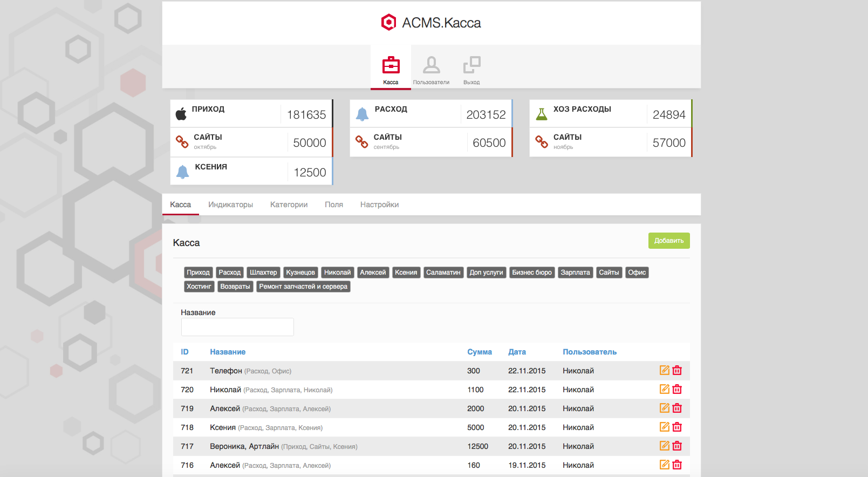Click the bell icon in КСЕНИЯ card
The image size is (868, 477).
182,172
